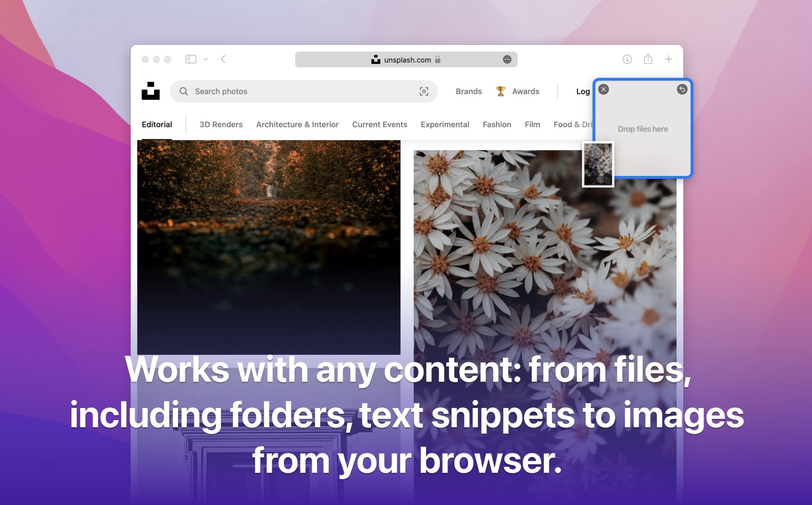Click the Safari sidebar toggle icon
This screenshot has width=812, height=505.
pos(190,59)
